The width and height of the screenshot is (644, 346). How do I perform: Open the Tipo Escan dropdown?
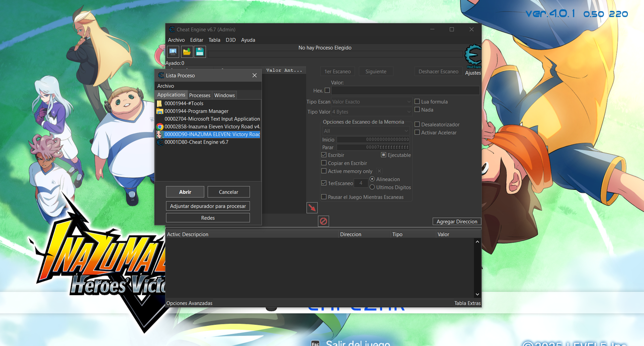point(371,102)
